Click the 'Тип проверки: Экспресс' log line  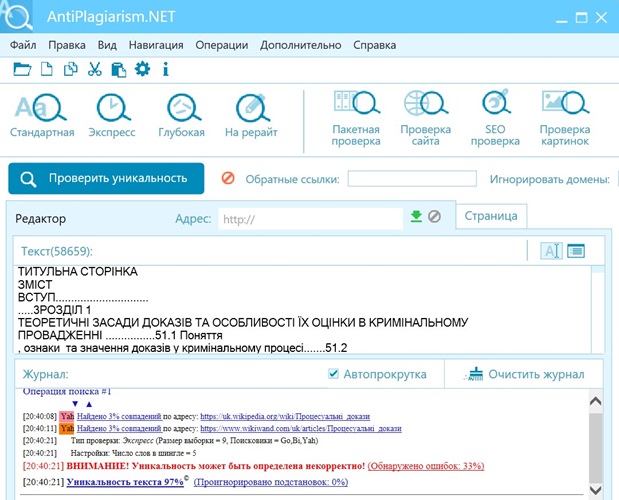194,440
